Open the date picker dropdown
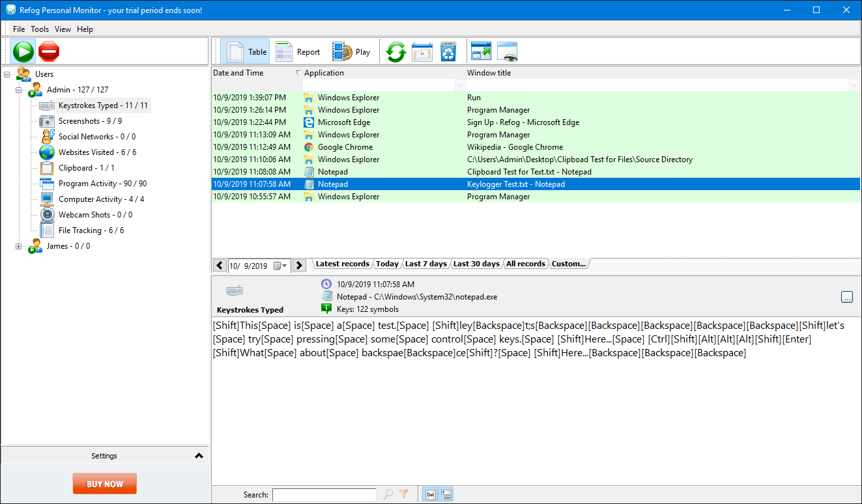 pyautogui.click(x=285, y=265)
